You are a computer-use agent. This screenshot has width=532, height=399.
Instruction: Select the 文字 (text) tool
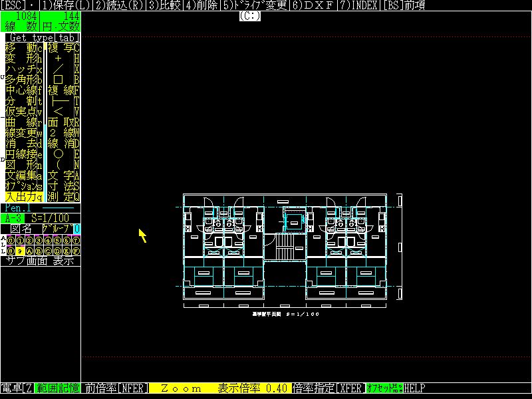[63, 176]
